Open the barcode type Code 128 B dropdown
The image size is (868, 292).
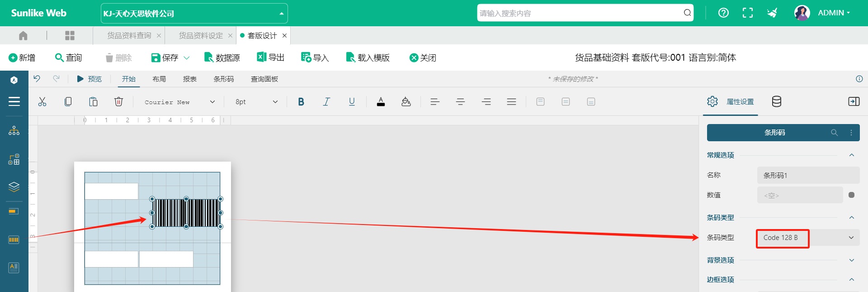tap(808, 238)
